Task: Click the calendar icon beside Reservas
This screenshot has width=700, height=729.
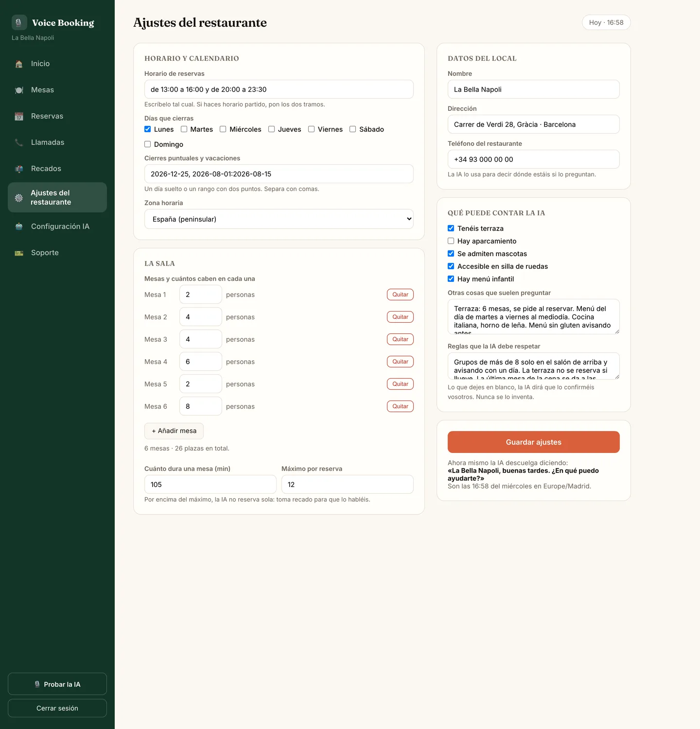Action: click(x=19, y=116)
